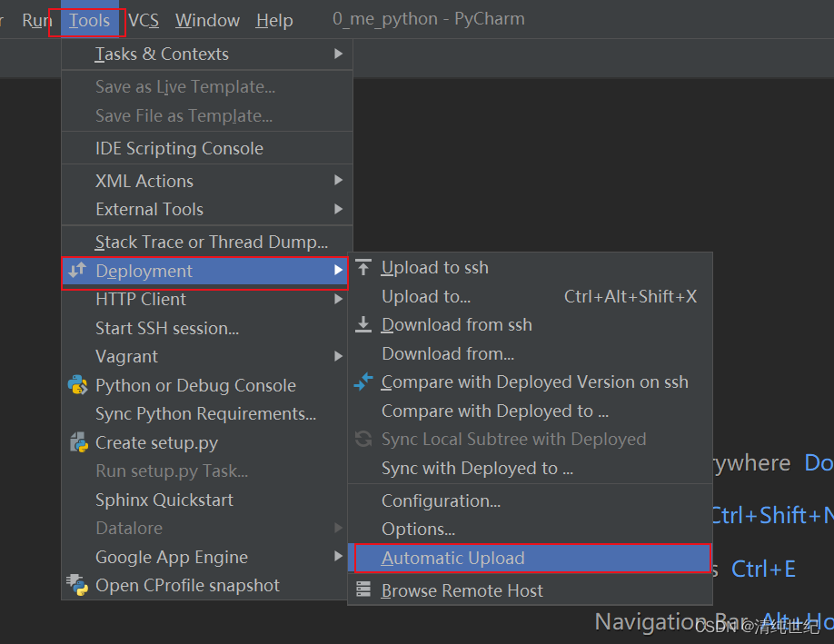
Task: Choose Download from ssh
Action: point(530,325)
